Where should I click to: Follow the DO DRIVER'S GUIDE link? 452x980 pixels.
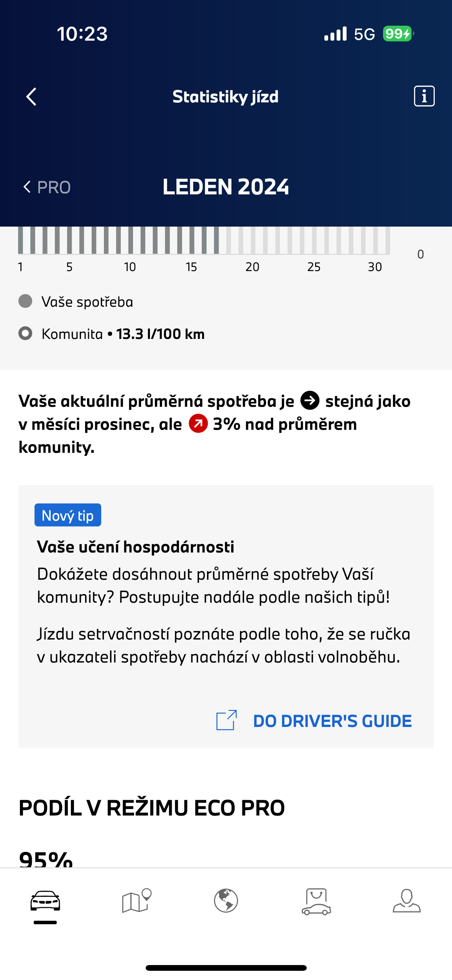click(332, 721)
